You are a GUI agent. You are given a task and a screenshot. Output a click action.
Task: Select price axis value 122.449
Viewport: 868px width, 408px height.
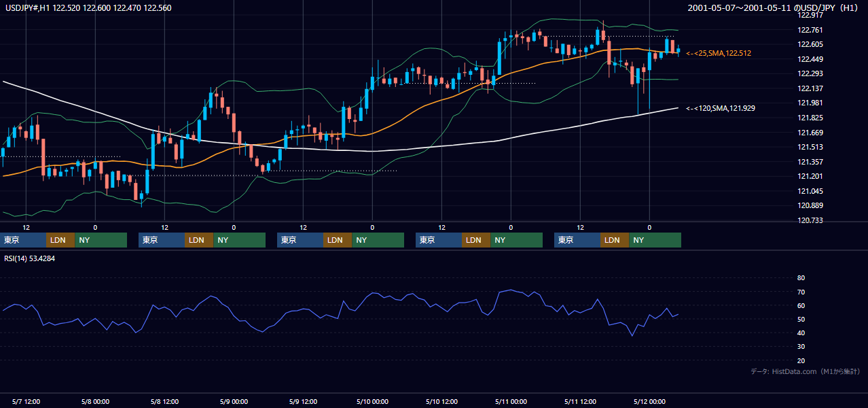pyautogui.click(x=811, y=59)
